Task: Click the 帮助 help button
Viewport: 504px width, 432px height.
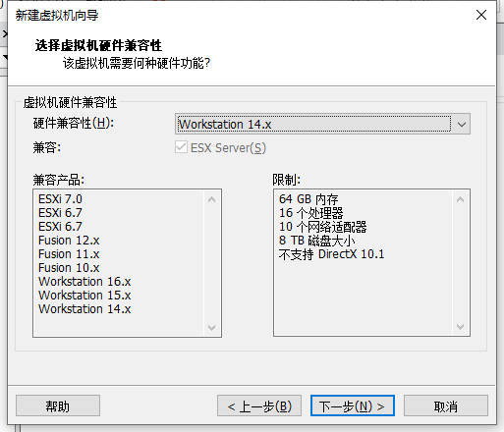Action: point(58,406)
